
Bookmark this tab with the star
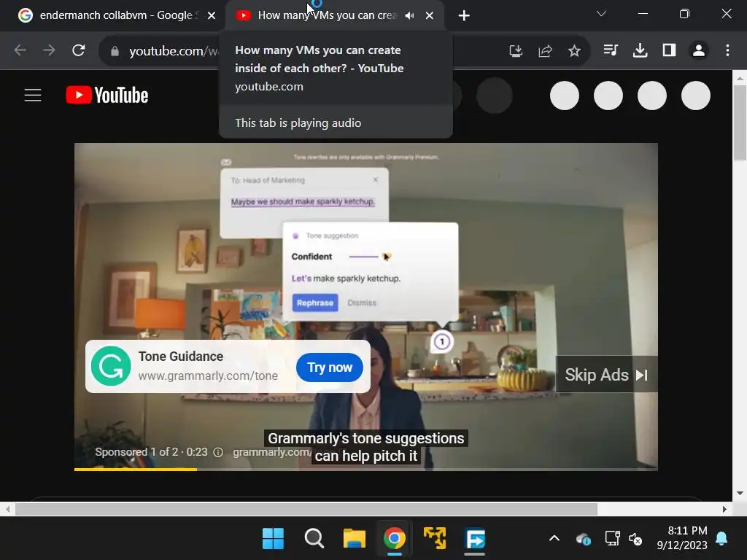[x=574, y=50]
